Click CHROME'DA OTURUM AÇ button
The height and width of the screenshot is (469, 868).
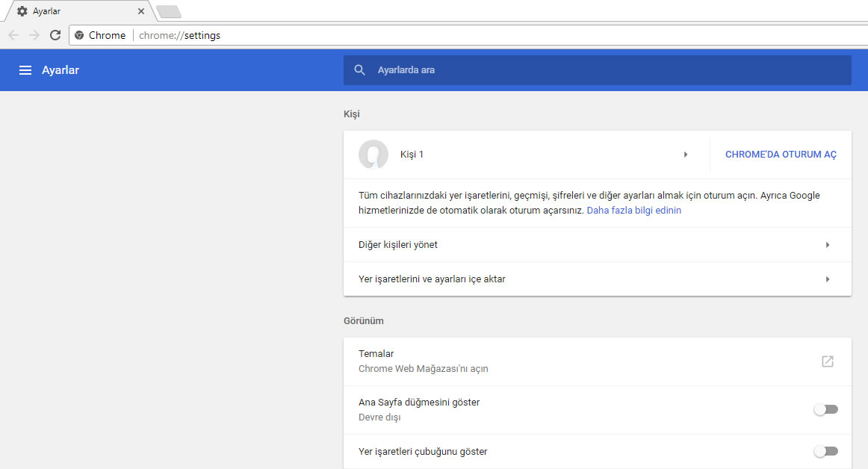pyautogui.click(x=781, y=155)
